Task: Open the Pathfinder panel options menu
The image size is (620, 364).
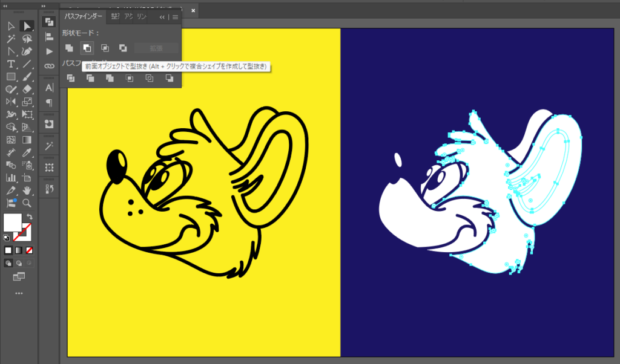Action: click(x=175, y=17)
